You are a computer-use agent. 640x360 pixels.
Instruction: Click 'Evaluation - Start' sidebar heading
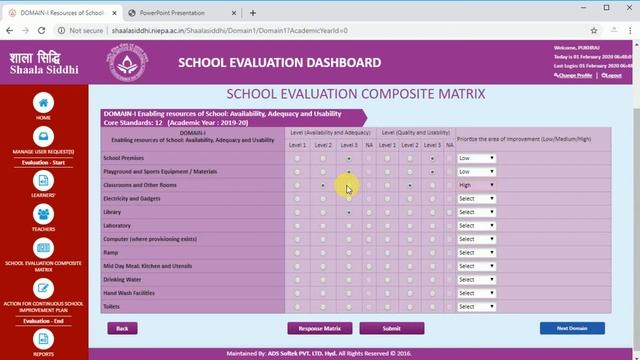coord(43,162)
